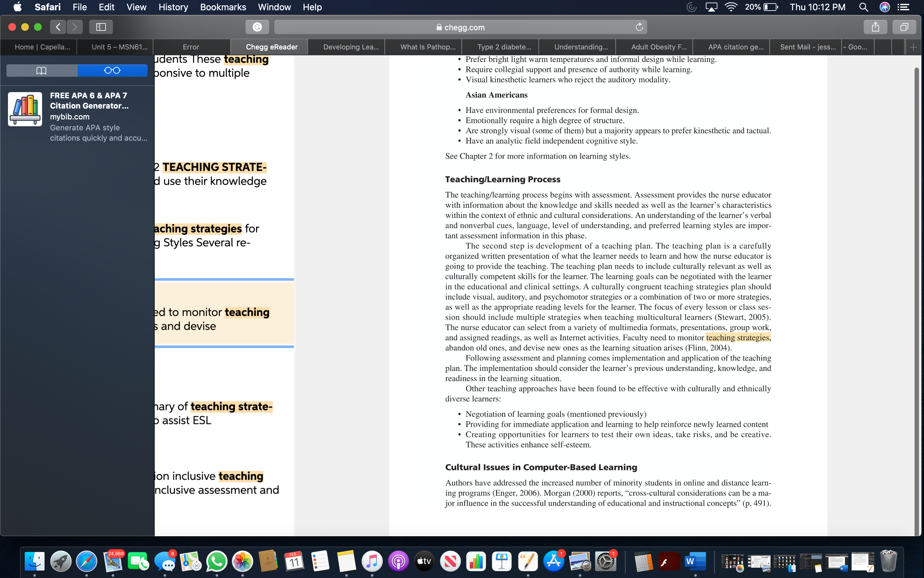Open Notification Center list icon
The image size is (924, 578).
[903, 7]
